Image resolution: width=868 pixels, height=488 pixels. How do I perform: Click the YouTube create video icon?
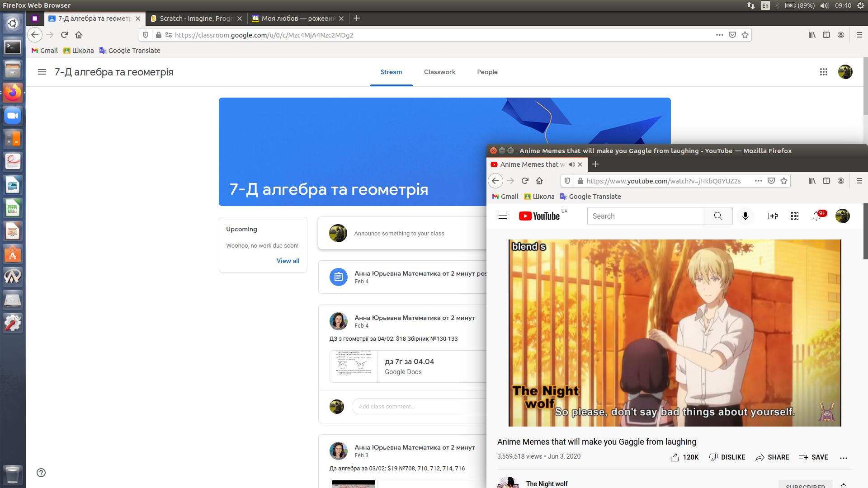tap(773, 216)
